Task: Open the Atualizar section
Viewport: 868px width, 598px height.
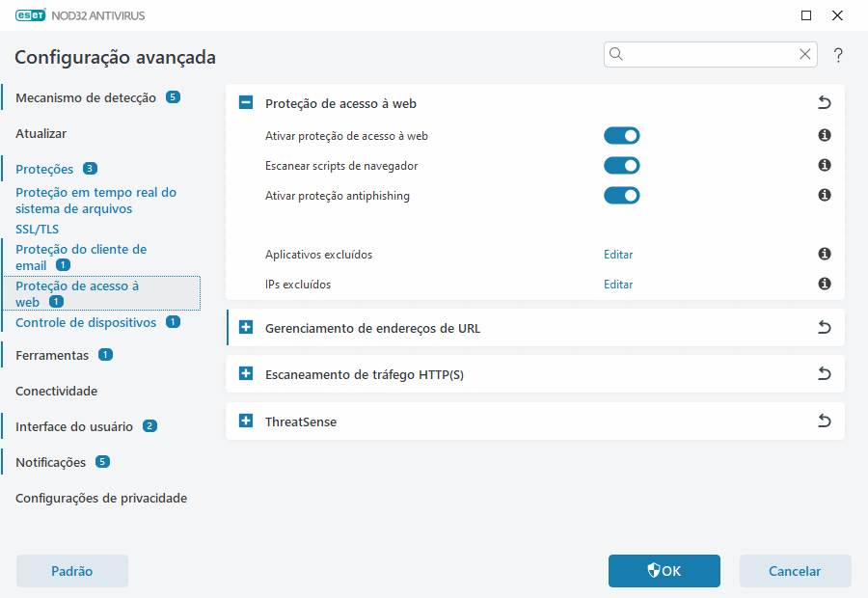Action: point(40,133)
